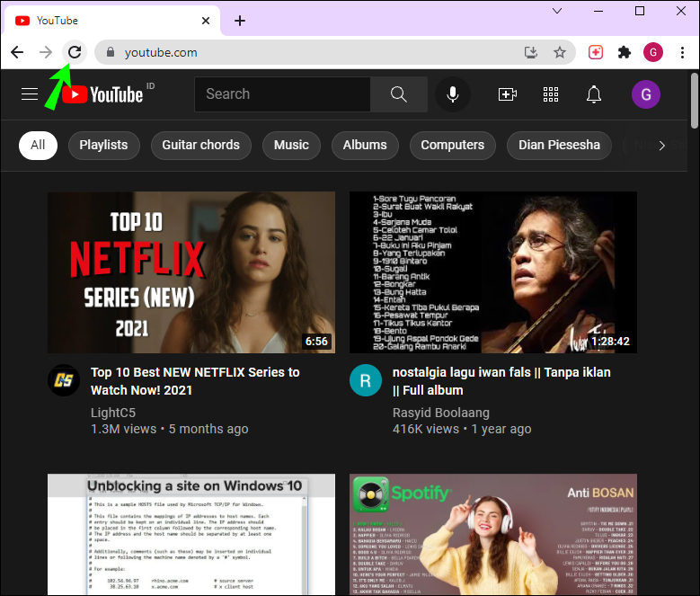The image size is (700, 596).
Task: Filter the feed by Guitar chords chip
Action: pyautogui.click(x=200, y=145)
